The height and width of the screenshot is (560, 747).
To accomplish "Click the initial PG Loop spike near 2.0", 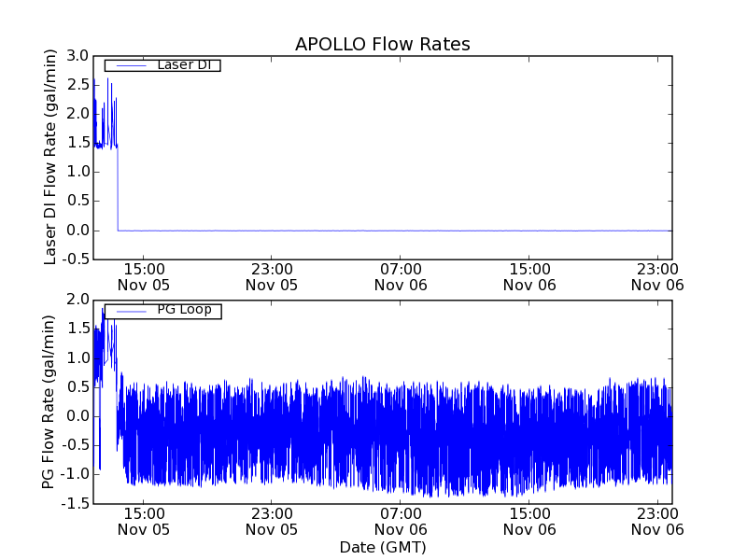I will tap(103, 313).
